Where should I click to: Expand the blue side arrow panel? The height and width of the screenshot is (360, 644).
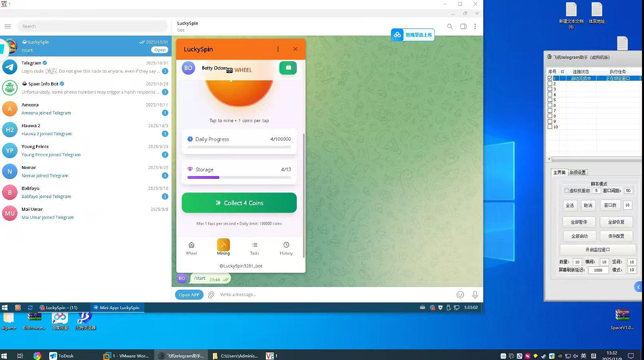[x=638, y=287]
